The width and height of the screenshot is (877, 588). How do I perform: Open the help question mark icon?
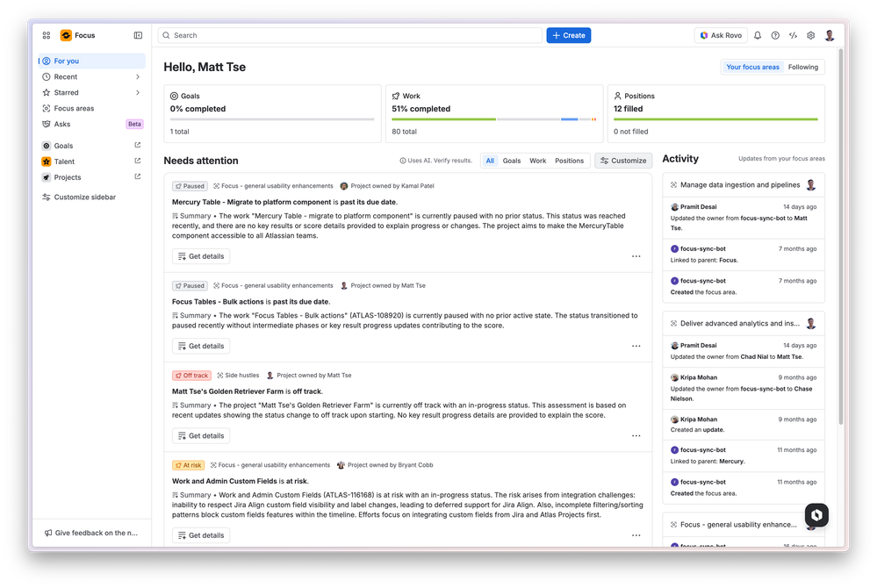(x=775, y=35)
